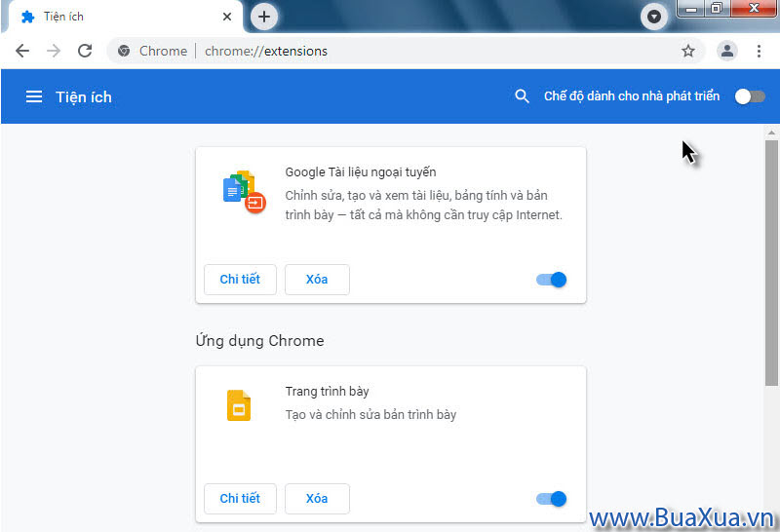Image resolution: width=780 pixels, height=532 pixels.
Task: Click the Chế độ dành cho nhà phát triển label
Action: (632, 95)
